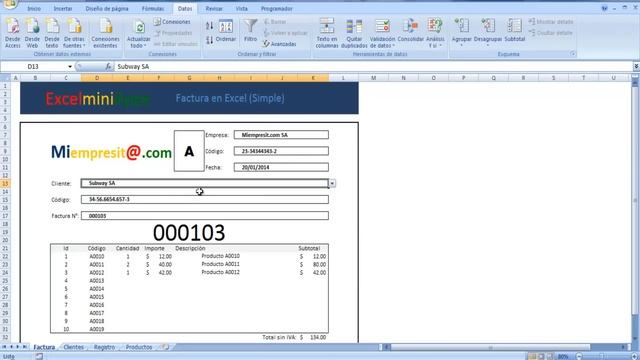Open the Fórmulas tab
640x360 pixels.
pos(153,9)
